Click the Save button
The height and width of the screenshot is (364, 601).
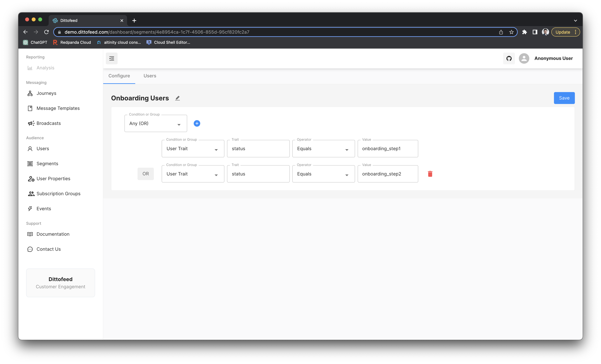pyautogui.click(x=564, y=98)
